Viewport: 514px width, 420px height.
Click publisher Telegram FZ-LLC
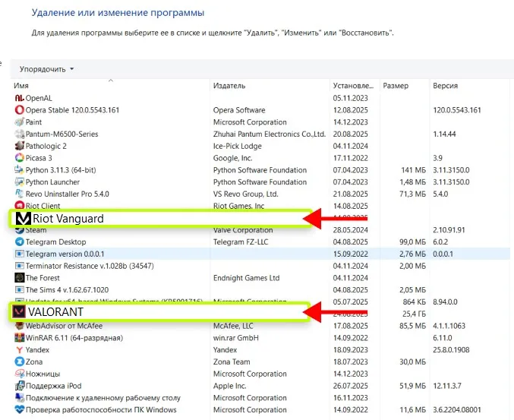click(x=241, y=242)
